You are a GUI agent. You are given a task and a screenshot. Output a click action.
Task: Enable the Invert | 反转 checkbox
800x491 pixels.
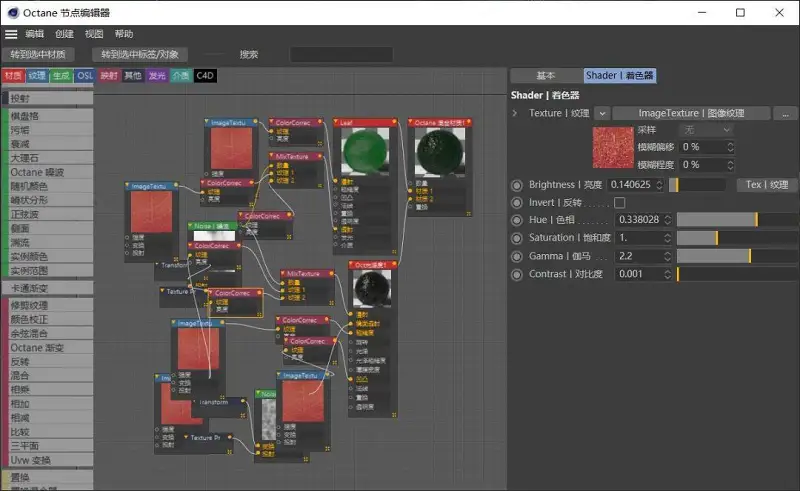tap(619, 203)
